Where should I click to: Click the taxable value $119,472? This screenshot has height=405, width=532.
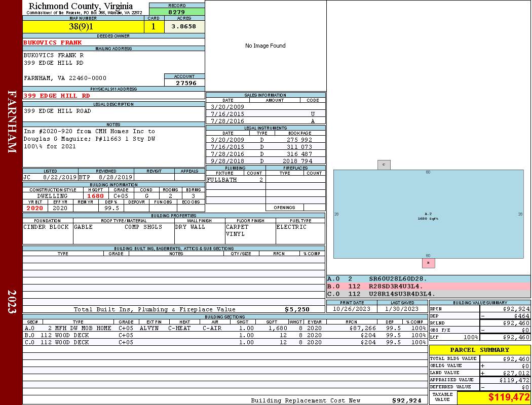(x=509, y=398)
